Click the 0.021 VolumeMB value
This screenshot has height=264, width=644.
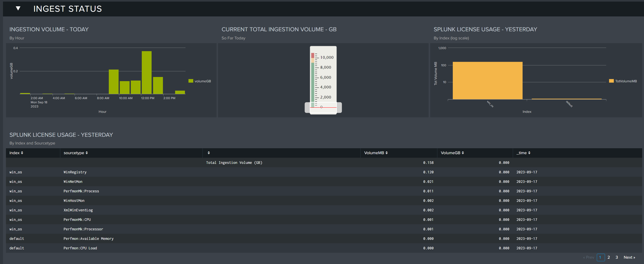pos(428,182)
